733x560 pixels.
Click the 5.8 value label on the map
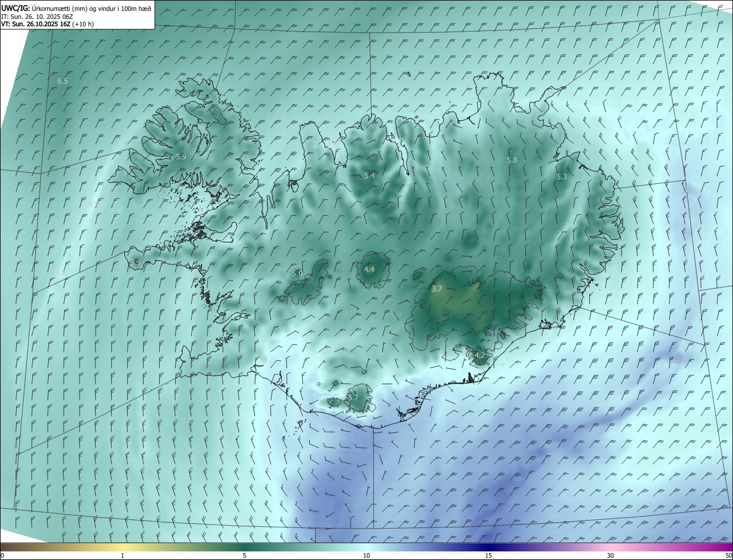512,160
